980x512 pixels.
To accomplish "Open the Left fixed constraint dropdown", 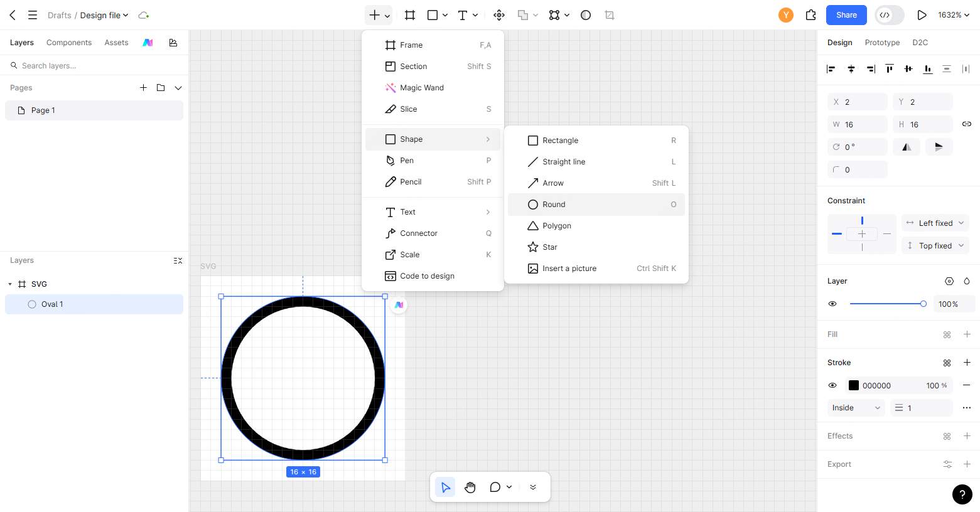I will point(935,223).
